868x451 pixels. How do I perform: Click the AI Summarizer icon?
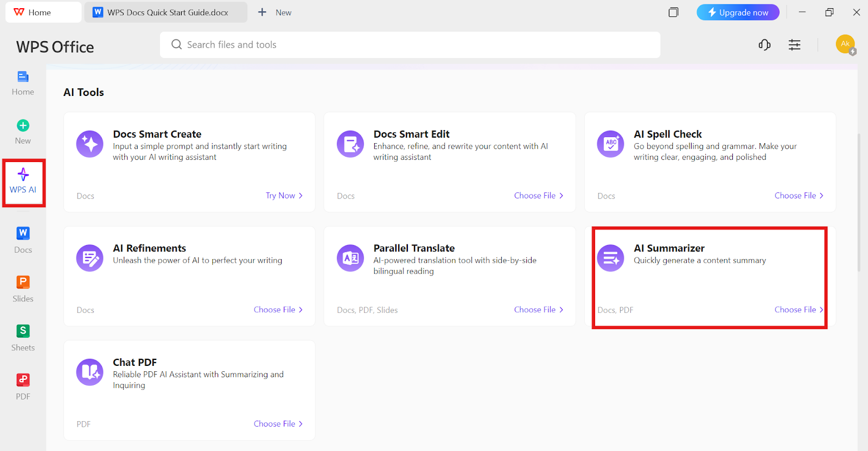tap(611, 259)
